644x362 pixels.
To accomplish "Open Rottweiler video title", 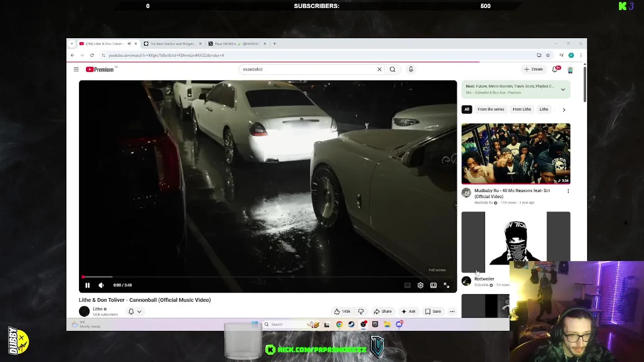I will click(x=484, y=279).
